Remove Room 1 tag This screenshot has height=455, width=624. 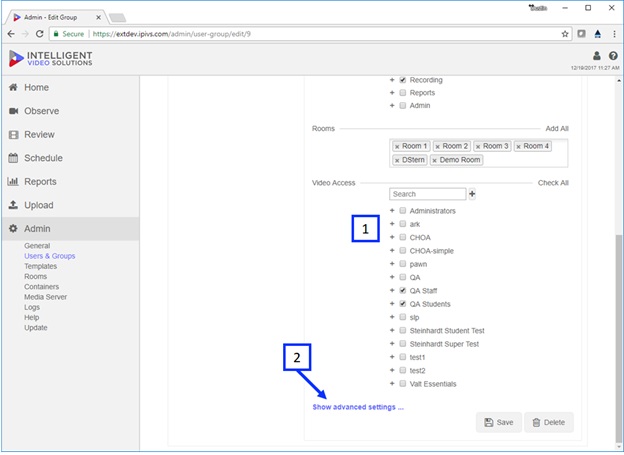(x=397, y=146)
